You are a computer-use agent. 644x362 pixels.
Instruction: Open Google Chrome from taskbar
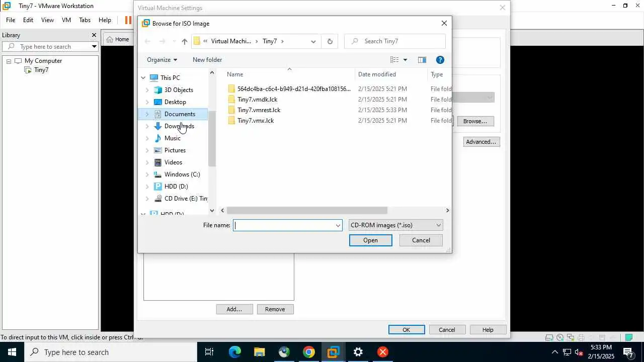309,352
